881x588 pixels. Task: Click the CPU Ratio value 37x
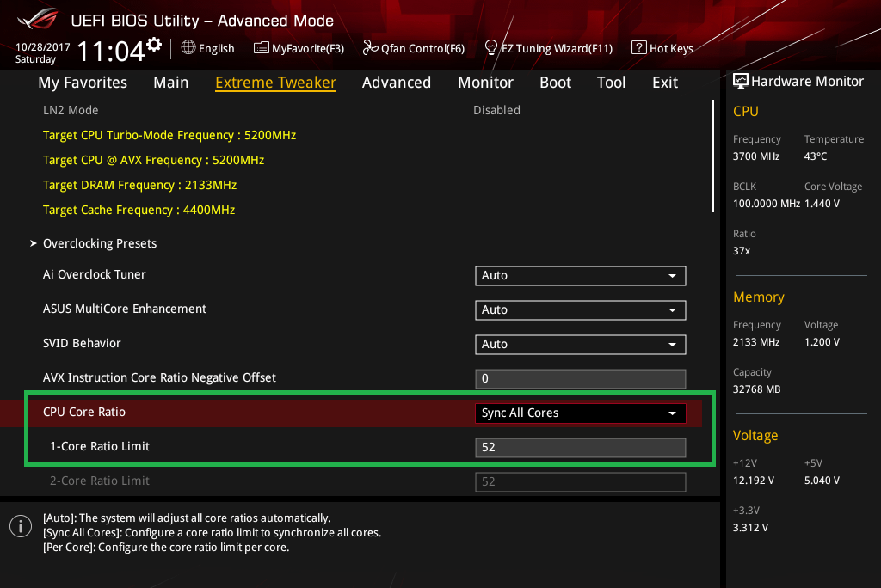point(741,250)
